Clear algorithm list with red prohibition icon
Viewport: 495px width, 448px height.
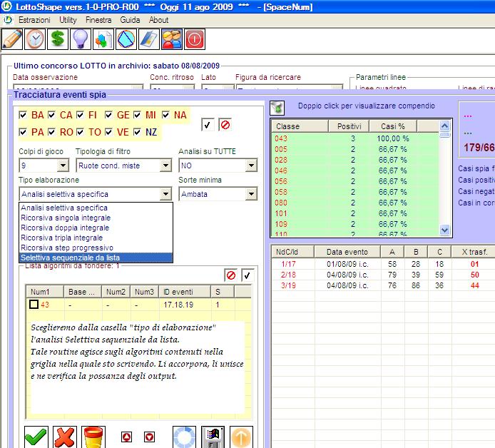pos(231,275)
